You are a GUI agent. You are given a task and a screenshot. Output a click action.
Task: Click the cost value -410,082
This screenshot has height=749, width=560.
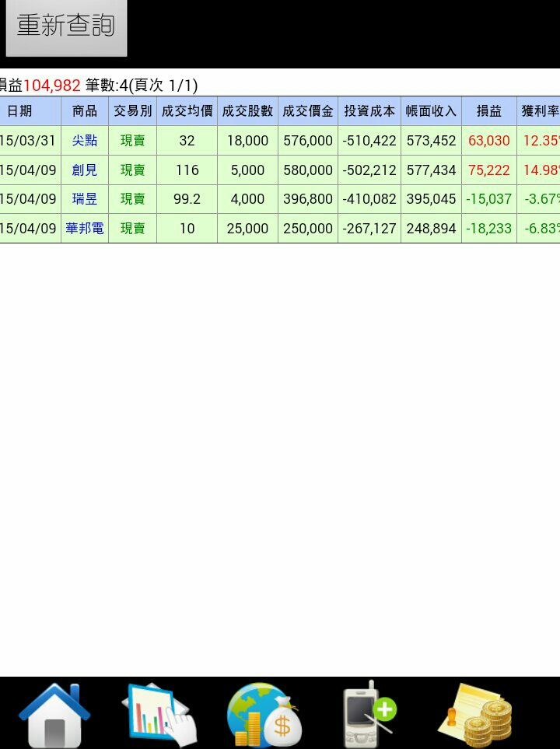tap(369, 198)
